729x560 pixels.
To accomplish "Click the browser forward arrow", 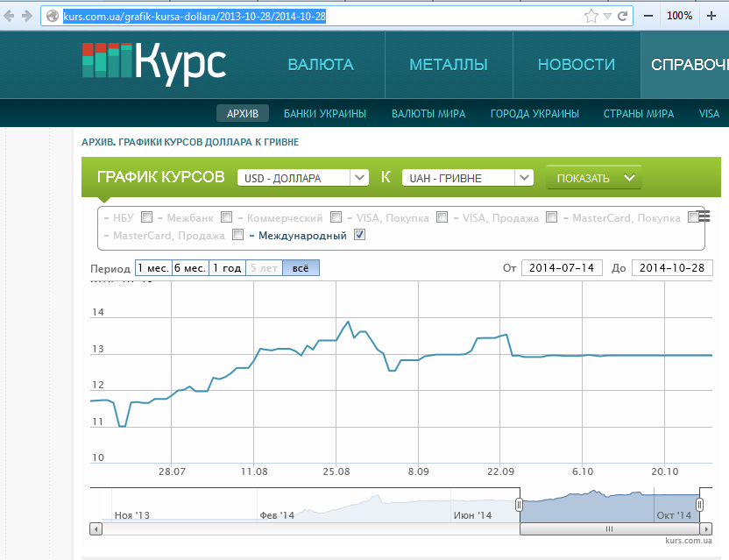I will point(27,16).
